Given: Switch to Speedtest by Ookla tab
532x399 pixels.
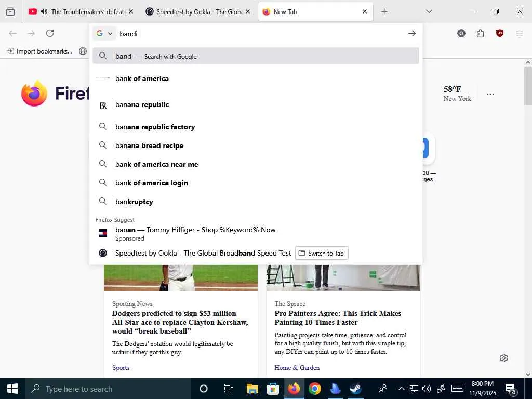Looking at the screenshot, I should pyautogui.click(x=198, y=11).
